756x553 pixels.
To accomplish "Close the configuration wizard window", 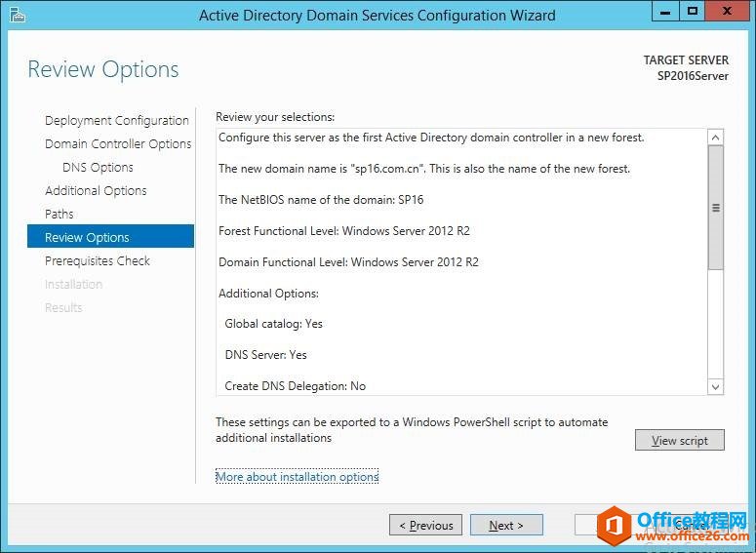I will pos(729,12).
